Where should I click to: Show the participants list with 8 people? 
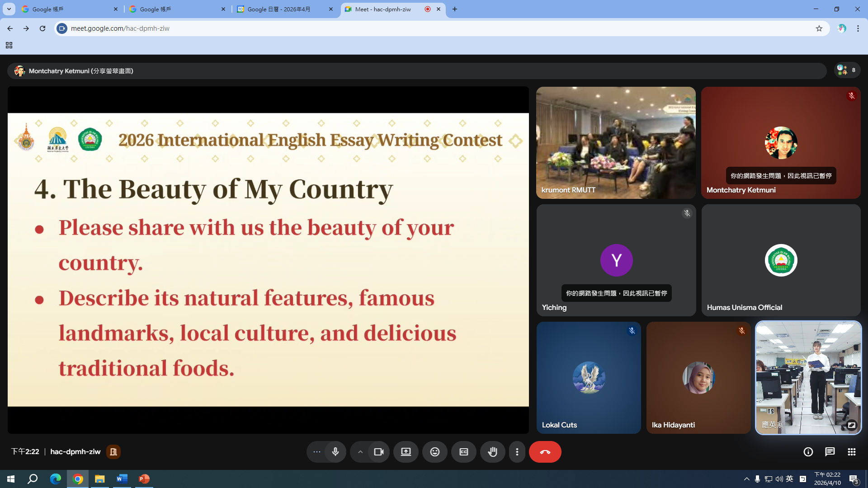(847, 70)
